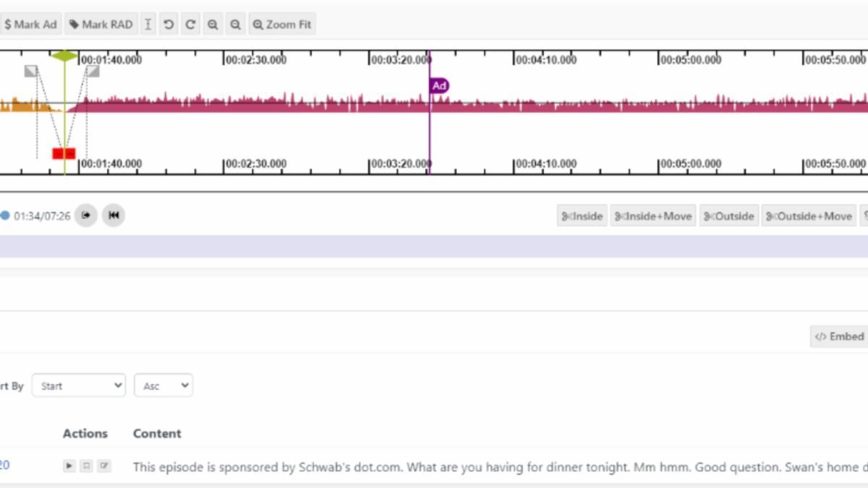
Task: Open the Sort By Start dropdown
Action: click(79, 385)
